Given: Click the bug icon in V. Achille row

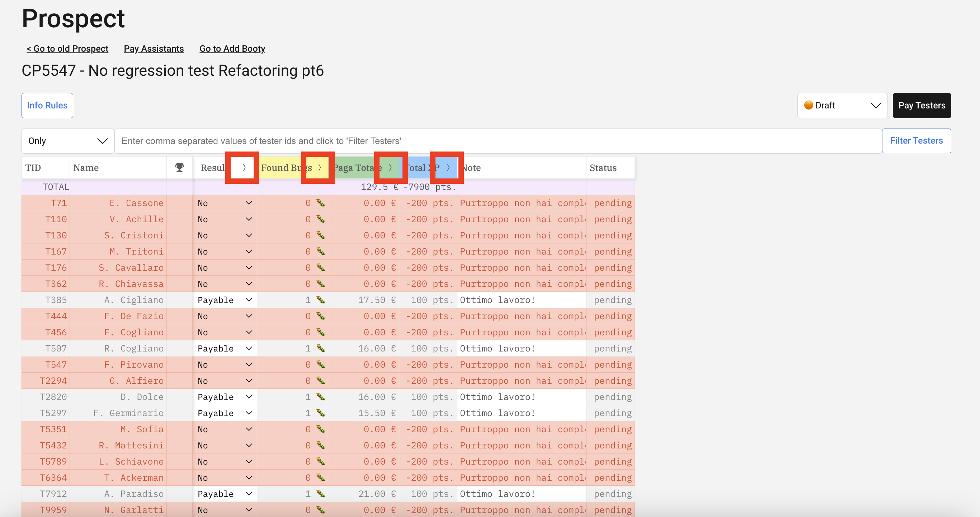Looking at the screenshot, I should click(x=321, y=219).
